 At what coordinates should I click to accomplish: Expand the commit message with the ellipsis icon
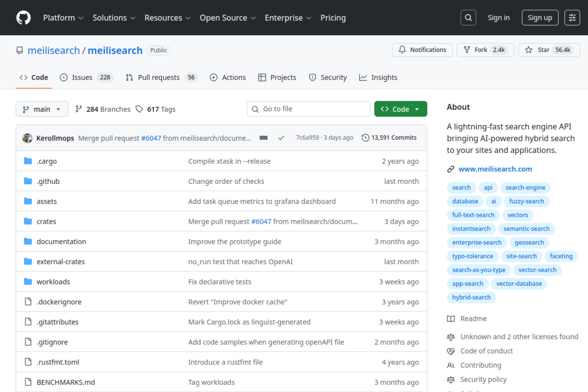(x=263, y=137)
